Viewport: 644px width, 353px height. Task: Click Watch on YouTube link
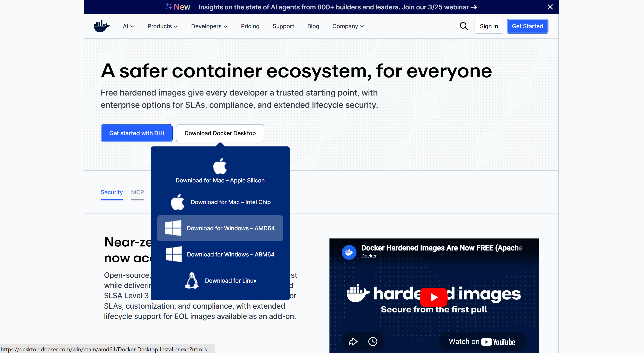482,342
